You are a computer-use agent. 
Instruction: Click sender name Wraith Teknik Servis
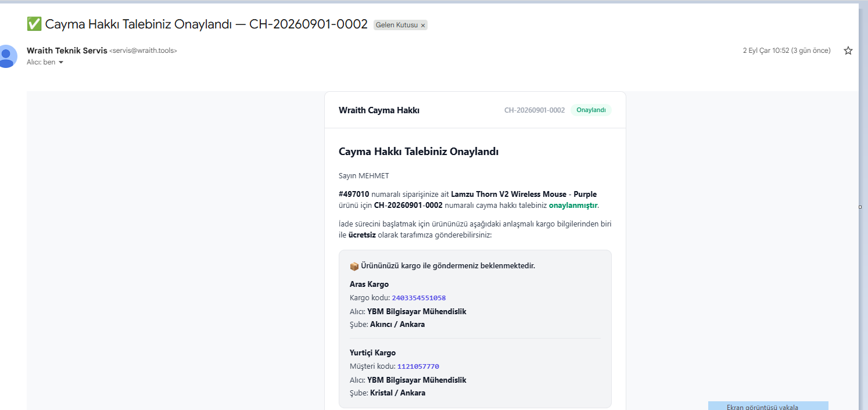[x=67, y=51]
